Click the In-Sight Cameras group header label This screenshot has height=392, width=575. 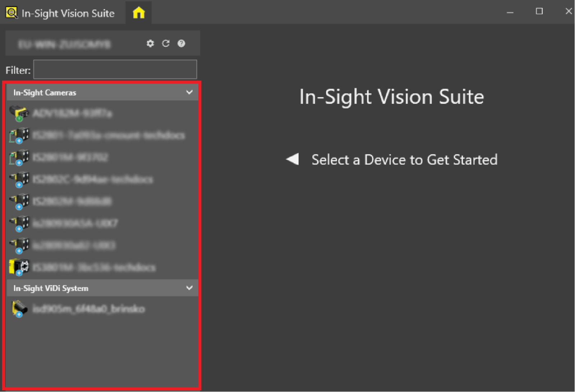point(45,93)
